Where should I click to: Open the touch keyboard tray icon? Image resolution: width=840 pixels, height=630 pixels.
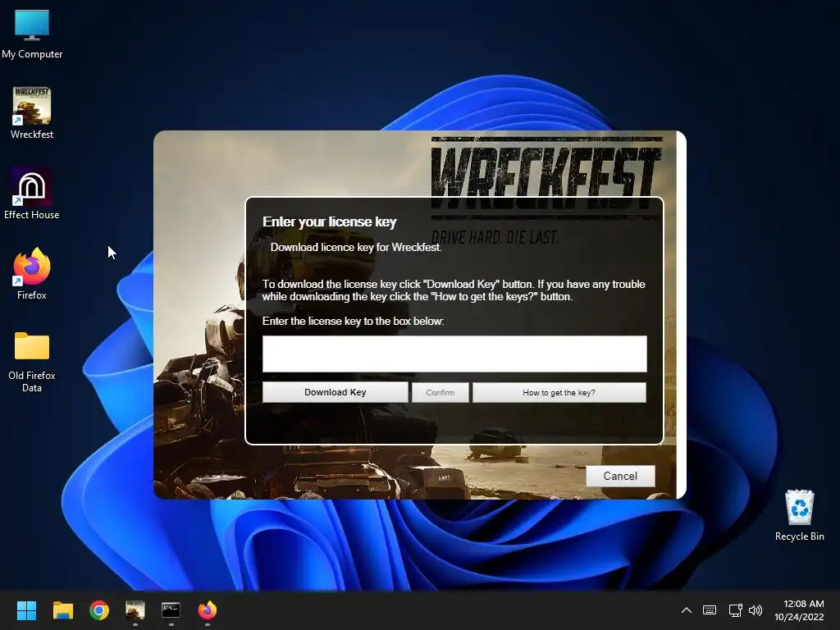click(710, 610)
